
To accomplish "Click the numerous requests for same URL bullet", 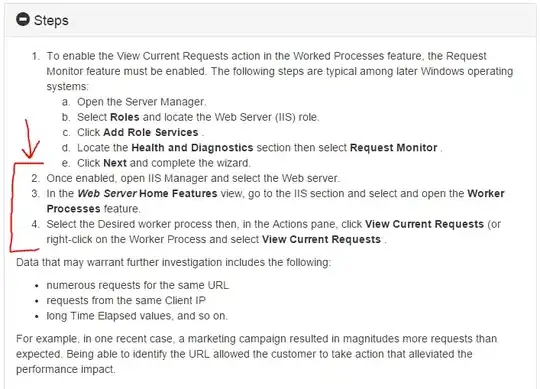I will pos(137,285).
